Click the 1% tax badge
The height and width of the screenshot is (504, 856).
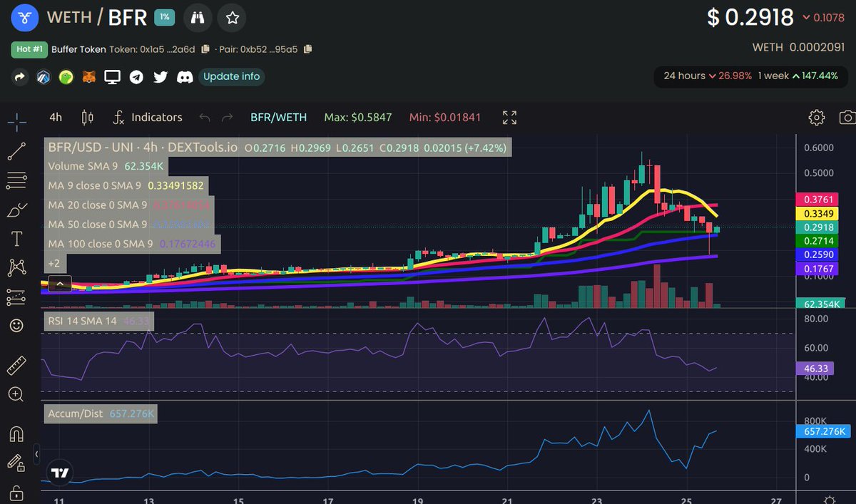point(164,18)
